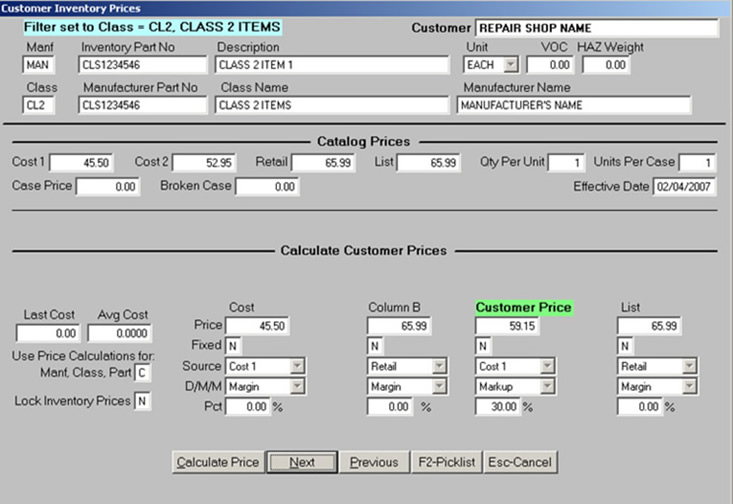Toggle Cost column Fixed flag field

coord(233,346)
